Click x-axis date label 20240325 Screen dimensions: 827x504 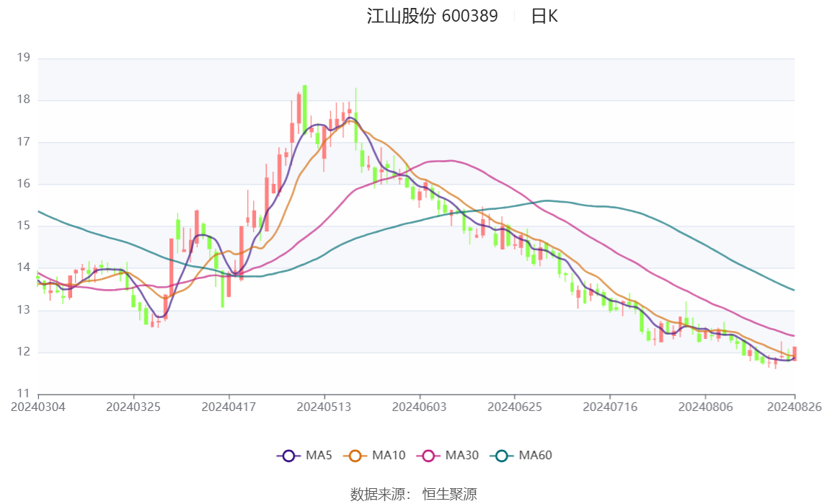pos(133,407)
